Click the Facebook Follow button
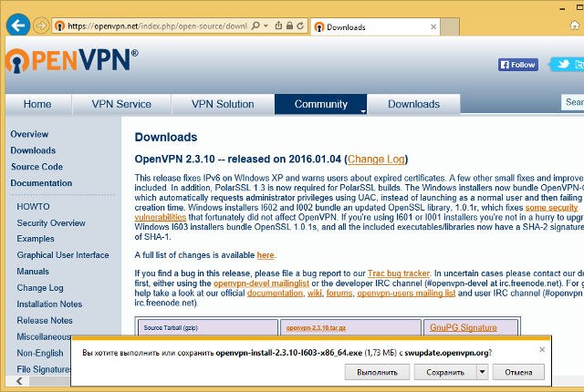This screenshot has width=584, height=392. click(518, 65)
